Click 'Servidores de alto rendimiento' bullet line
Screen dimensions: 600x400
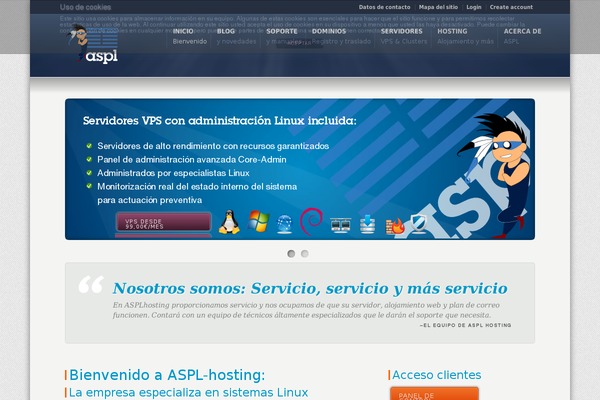[x=213, y=146]
